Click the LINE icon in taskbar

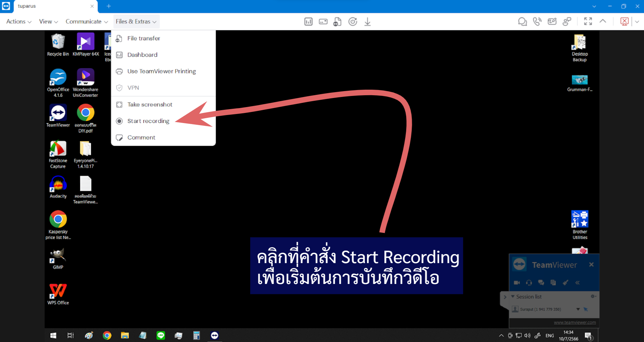click(x=160, y=335)
